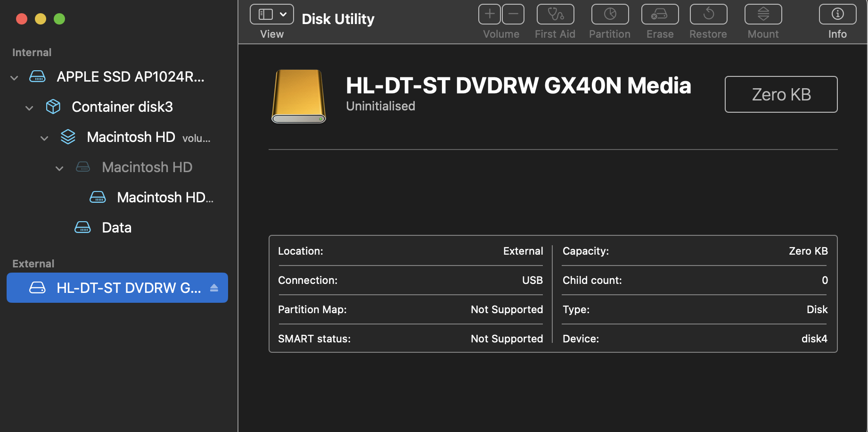Collapse the APPLE SSD AP1024R tree
This screenshot has height=432, width=868.
15,77
